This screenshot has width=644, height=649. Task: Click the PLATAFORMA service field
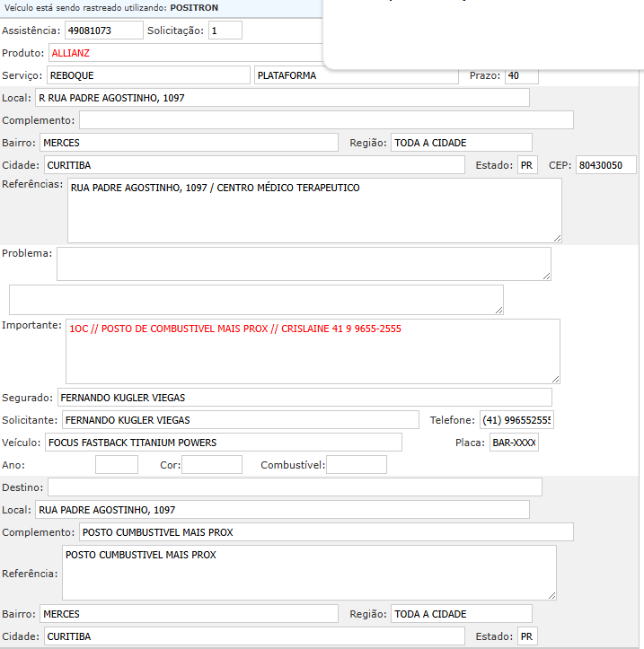coord(356,75)
